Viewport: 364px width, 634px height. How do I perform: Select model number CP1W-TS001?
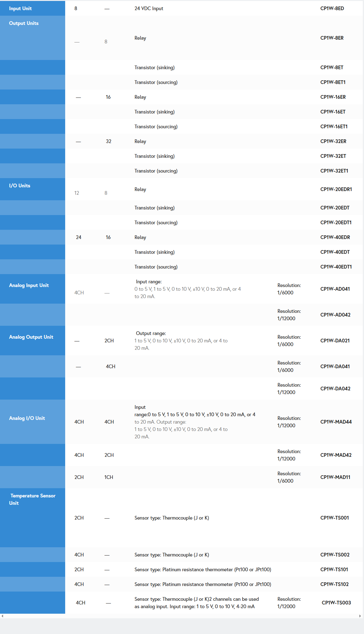334,518
